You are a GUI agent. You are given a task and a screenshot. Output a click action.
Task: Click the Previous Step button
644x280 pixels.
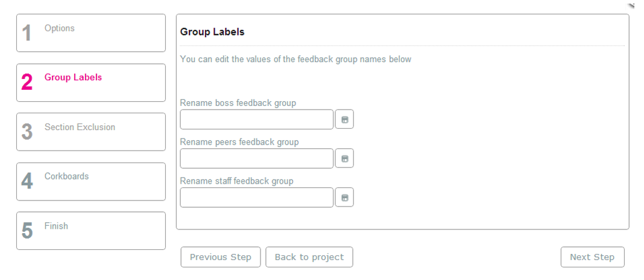click(221, 257)
